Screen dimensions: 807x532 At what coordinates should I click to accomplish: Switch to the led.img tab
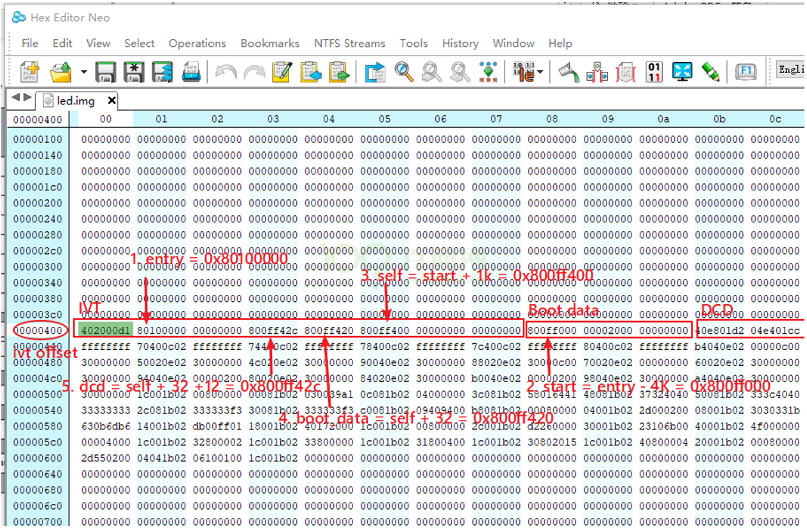pos(75,101)
